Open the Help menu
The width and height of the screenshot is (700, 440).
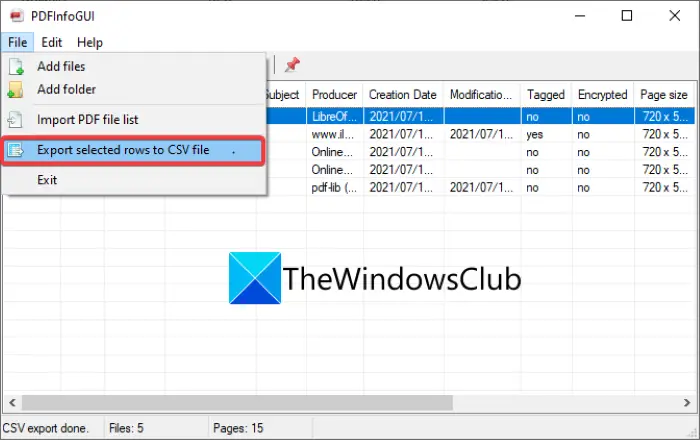pyautogui.click(x=90, y=42)
